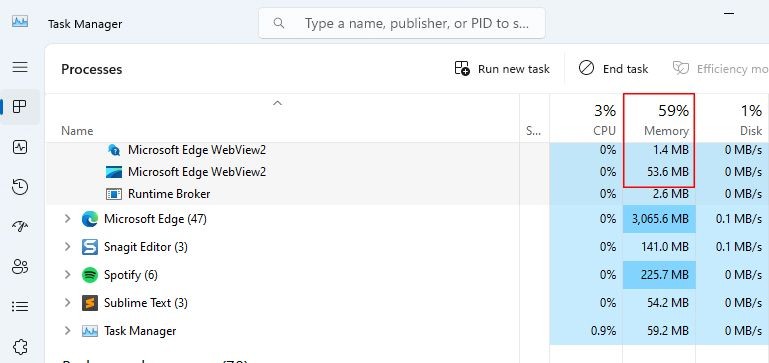This screenshot has width=769, height=363.
Task: Expand the Spotify (6) process group
Action: (68, 275)
